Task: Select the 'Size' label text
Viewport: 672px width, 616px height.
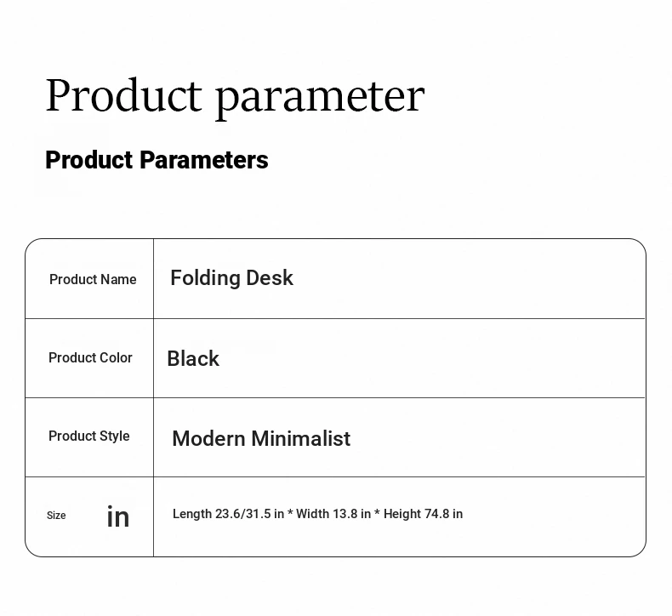Action: (56, 516)
